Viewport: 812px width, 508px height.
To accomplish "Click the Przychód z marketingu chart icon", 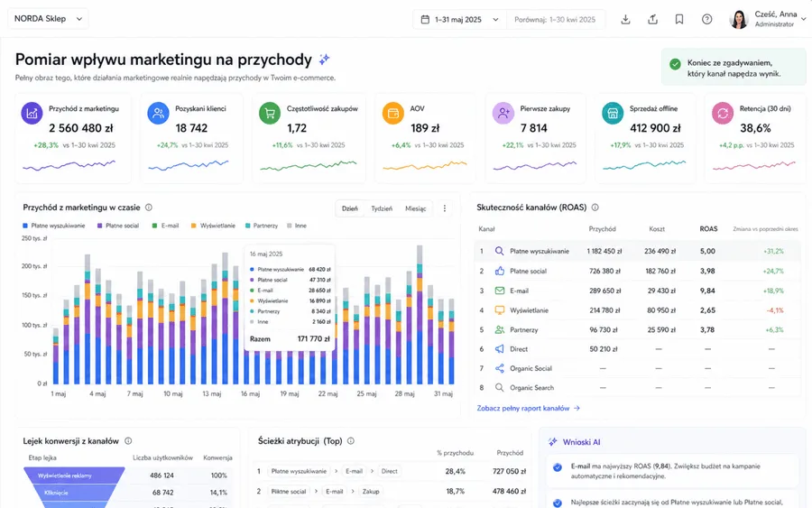I will (32, 114).
